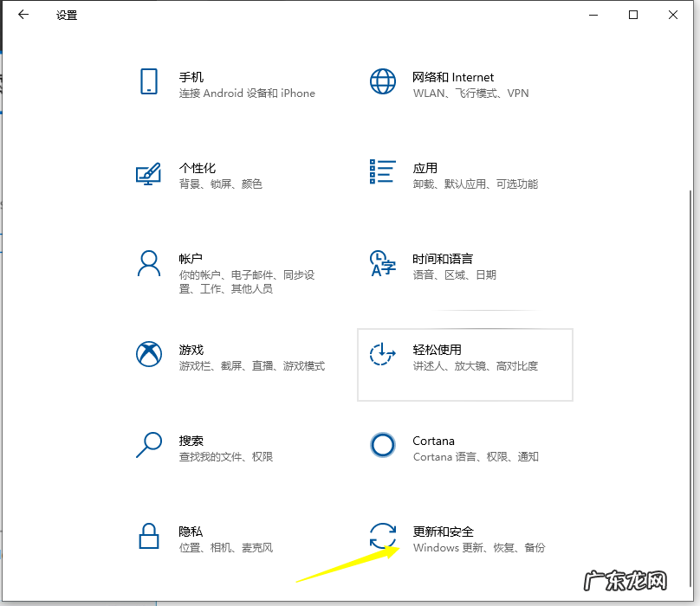The height and width of the screenshot is (606, 700).
Task: Click the Privacy lock icon
Action: point(148,538)
